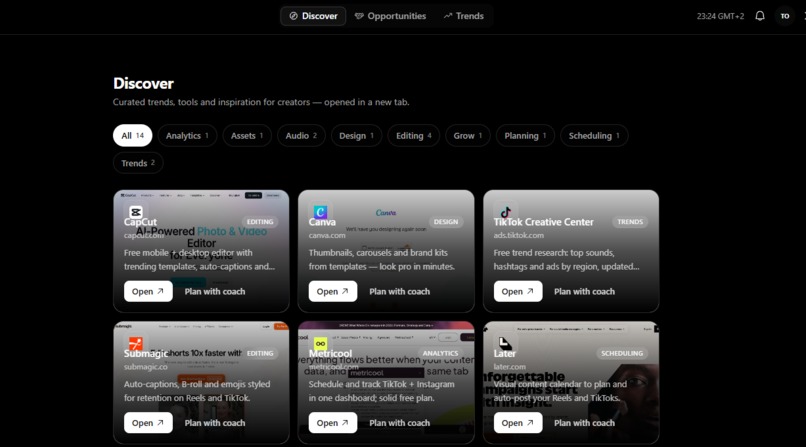The image size is (806, 447).
Task: Open Later in a new tab
Action: [x=518, y=423]
